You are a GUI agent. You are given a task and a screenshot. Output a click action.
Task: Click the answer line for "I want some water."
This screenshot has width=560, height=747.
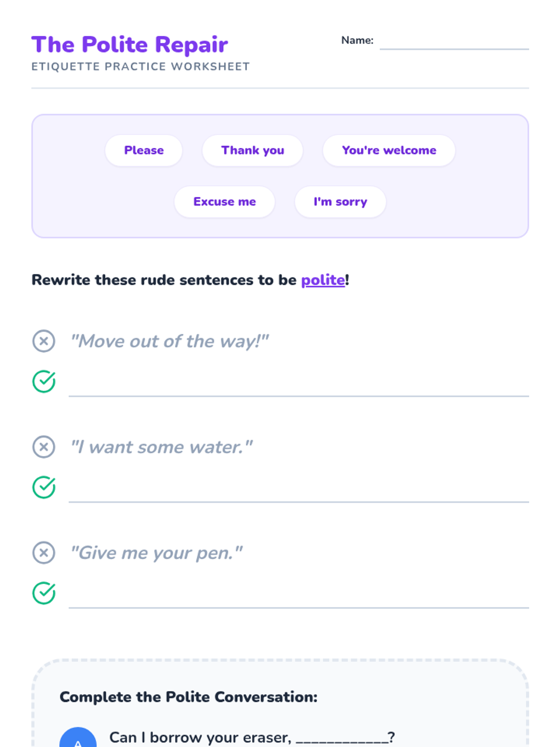[299, 493]
